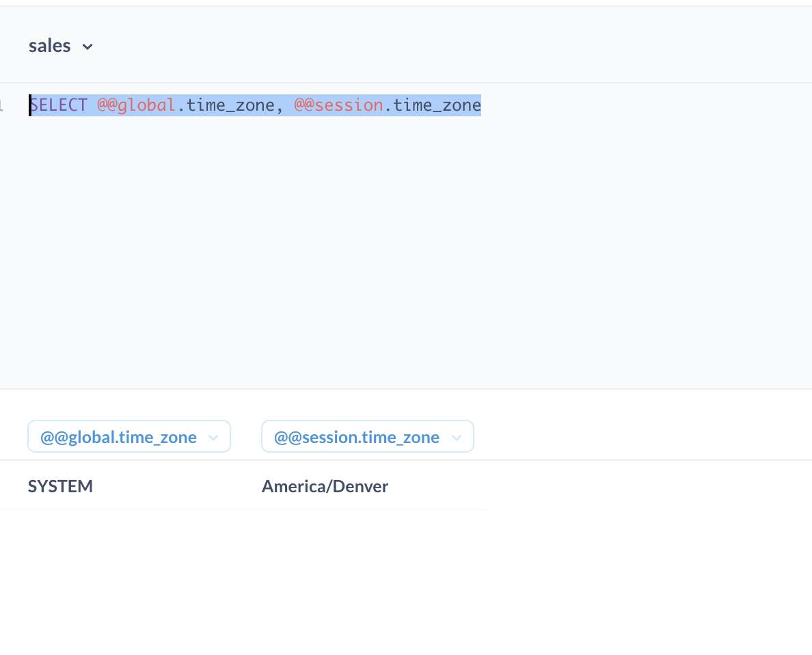Click the @@global.time_zone column chevron icon
812x655 pixels.
213,436
